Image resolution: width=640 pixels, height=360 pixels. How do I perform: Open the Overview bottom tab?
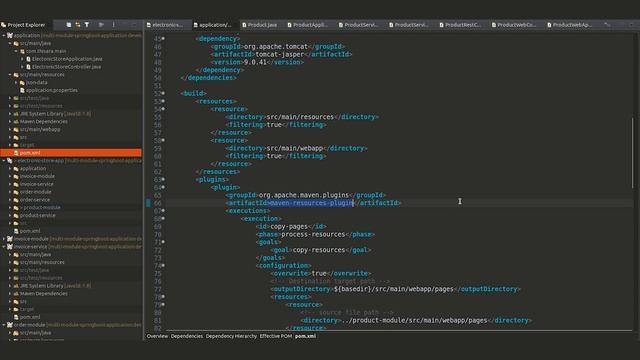157,336
